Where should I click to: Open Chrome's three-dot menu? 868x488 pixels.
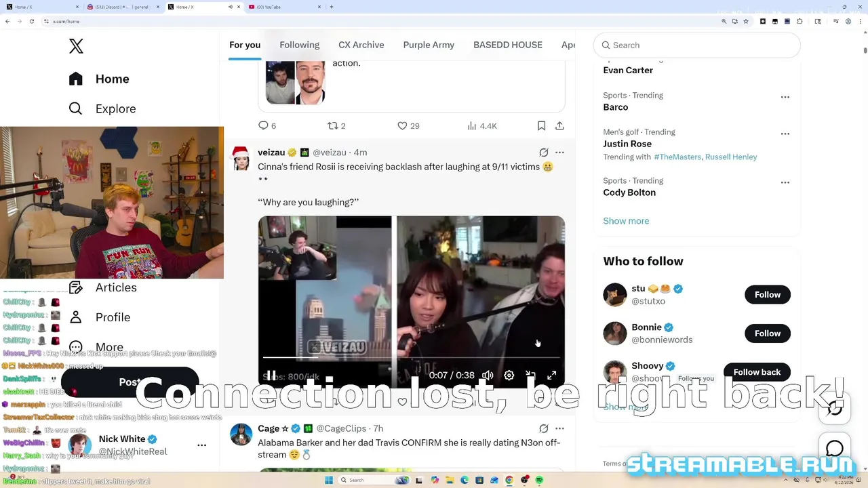point(861,22)
